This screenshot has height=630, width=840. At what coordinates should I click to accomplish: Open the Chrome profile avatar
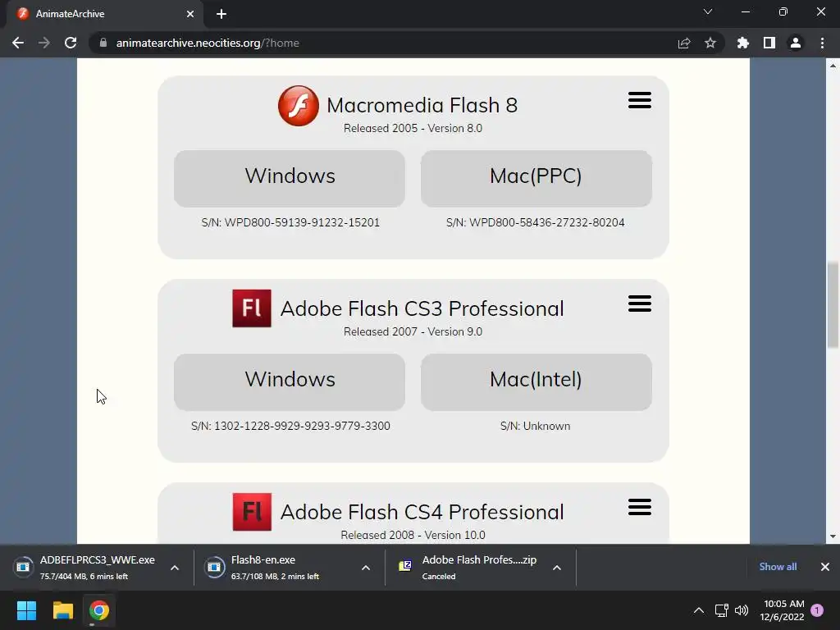tap(796, 43)
